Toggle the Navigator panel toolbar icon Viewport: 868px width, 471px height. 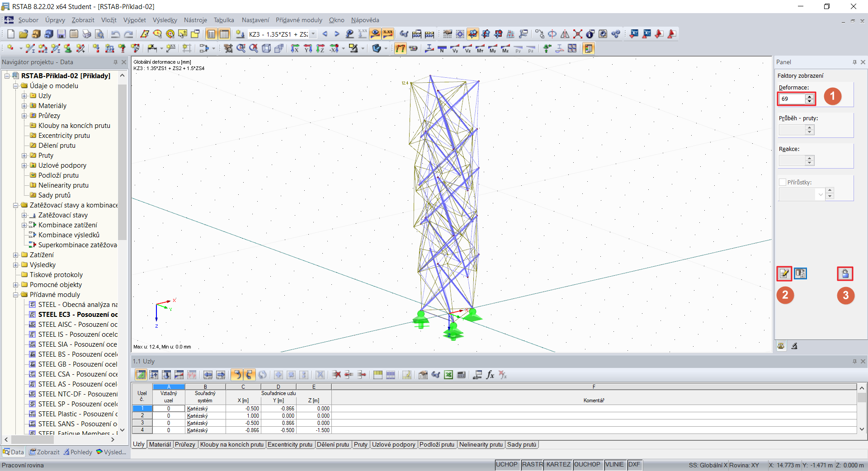[212, 34]
